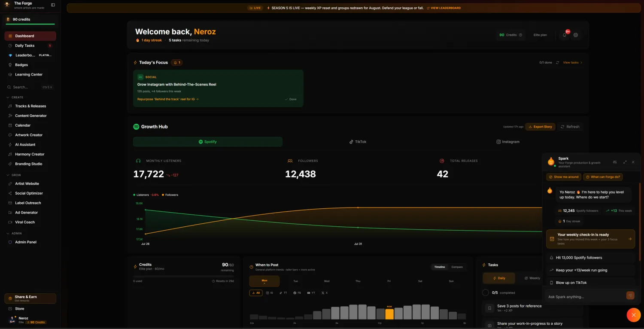Select Timeline view in When to Post
Viewport: 644px width, 329px height.
point(440,267)
